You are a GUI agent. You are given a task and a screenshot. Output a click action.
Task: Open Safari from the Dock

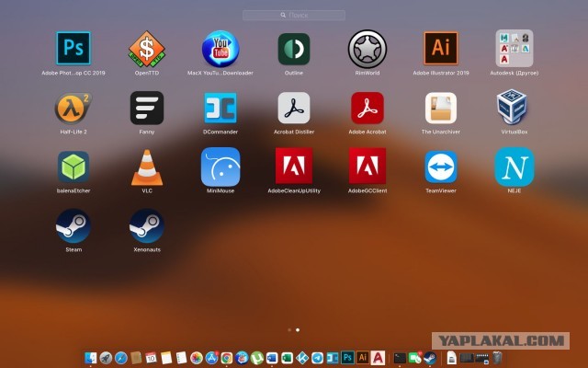[120, 358]
